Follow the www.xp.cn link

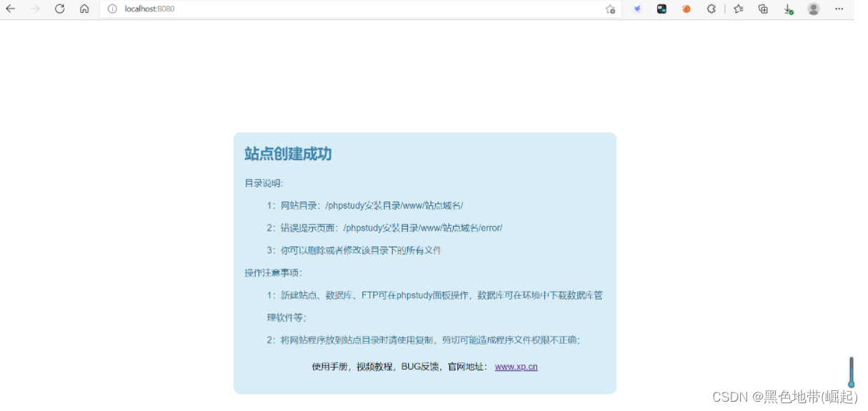[516, 367]
